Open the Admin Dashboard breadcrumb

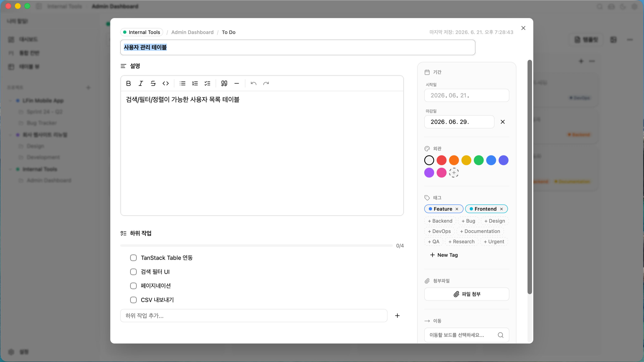[192, 32]
